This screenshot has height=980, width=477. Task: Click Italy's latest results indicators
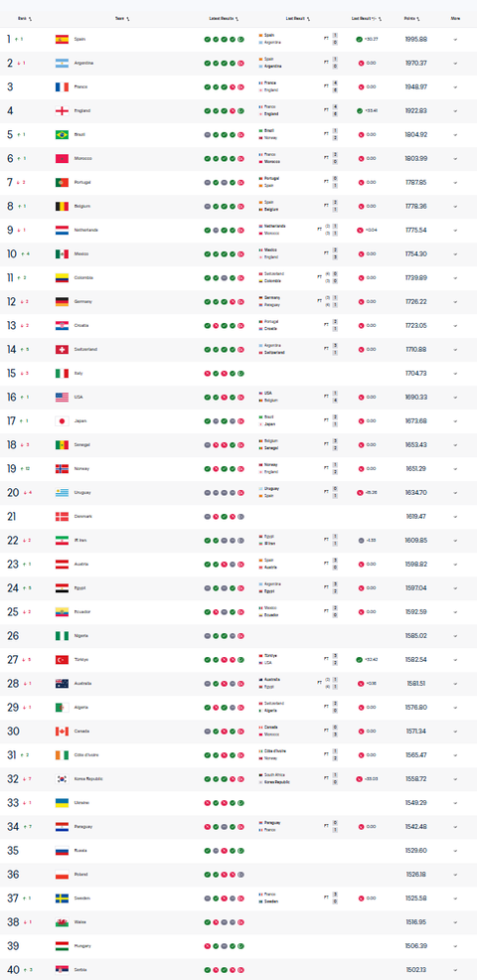[x=224, y=373]
